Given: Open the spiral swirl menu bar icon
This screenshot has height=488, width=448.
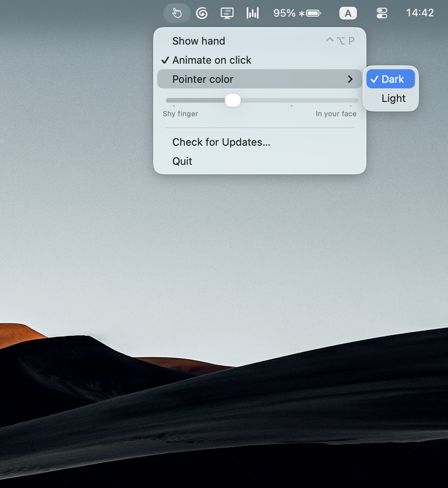Looking at the screenshot, I should click(202, 14).
